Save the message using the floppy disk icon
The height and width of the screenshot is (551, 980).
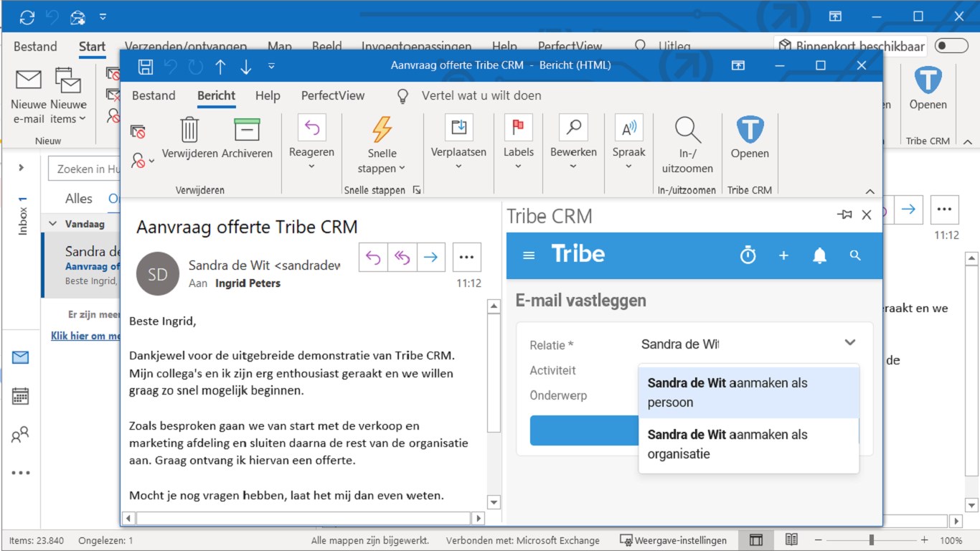pyautogui.click(x=146, y=67)
